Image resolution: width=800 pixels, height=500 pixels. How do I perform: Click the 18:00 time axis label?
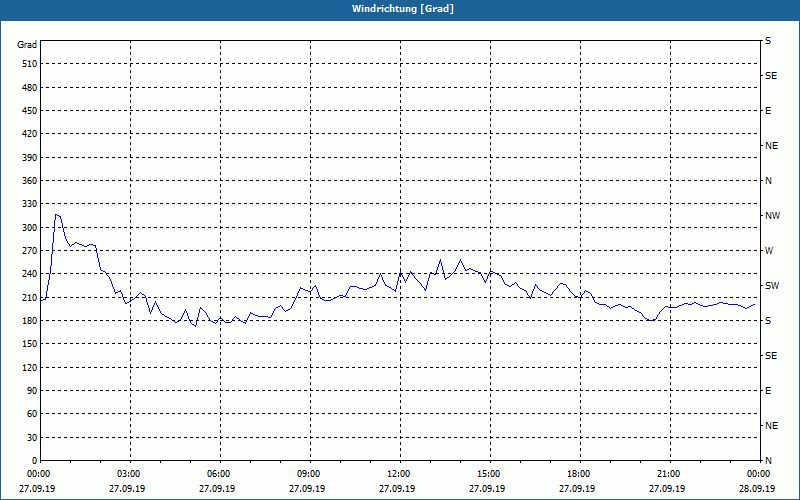coord(580,474)
